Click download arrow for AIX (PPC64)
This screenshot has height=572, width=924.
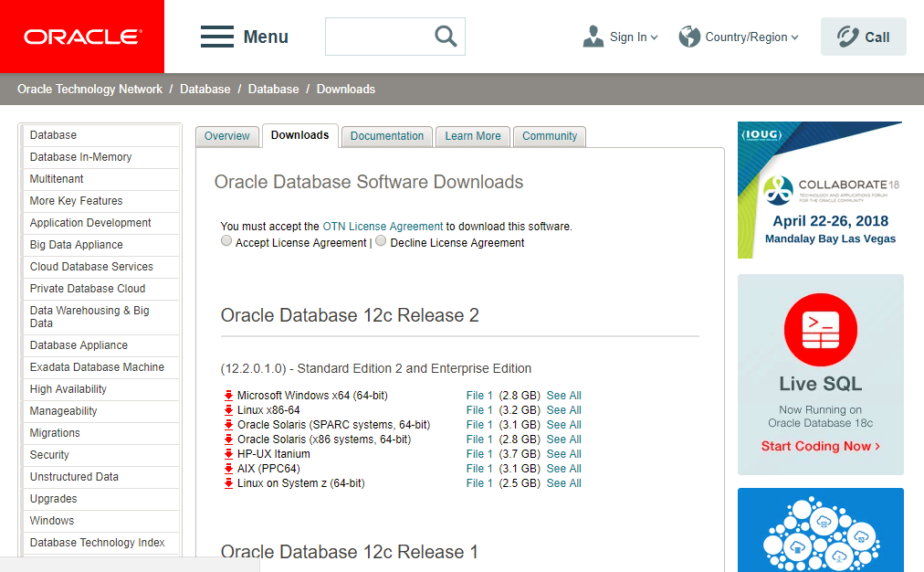coord(228,469)
